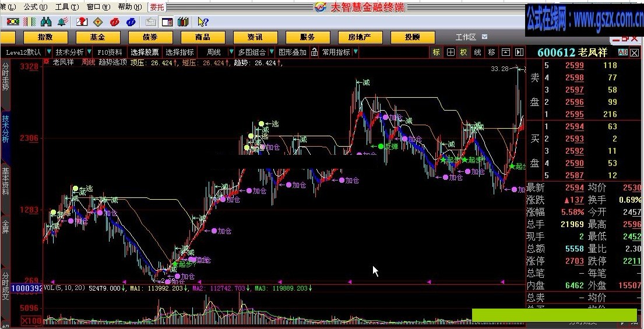This screenshot has width=644, height=329.
Task: Click stock code 600612 老凤祥
Action: (572, 52)
